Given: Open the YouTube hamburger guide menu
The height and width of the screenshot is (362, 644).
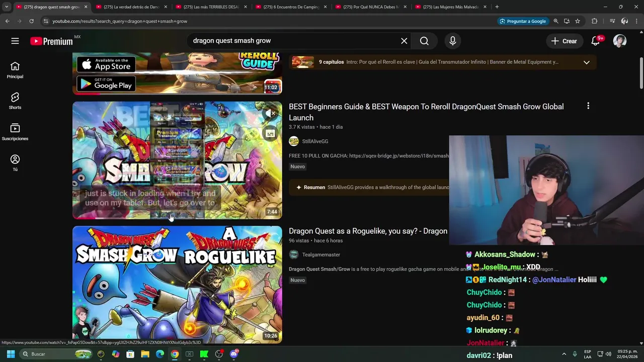Looking at the screenshot, I should [15, 41].
